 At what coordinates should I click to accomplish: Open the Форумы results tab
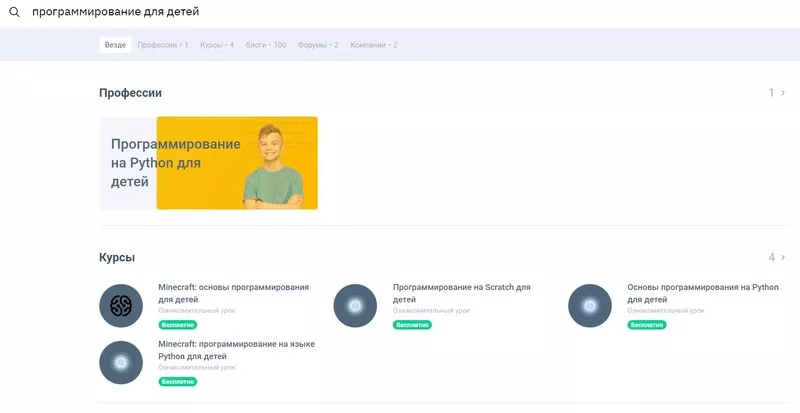pyautogui.click(x=317, y=45)
